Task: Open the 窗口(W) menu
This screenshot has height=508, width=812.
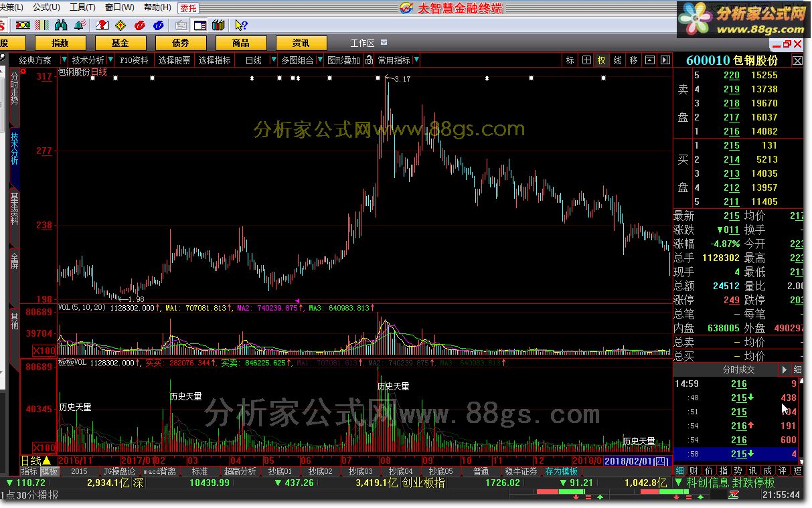Action: click(119, 7)
